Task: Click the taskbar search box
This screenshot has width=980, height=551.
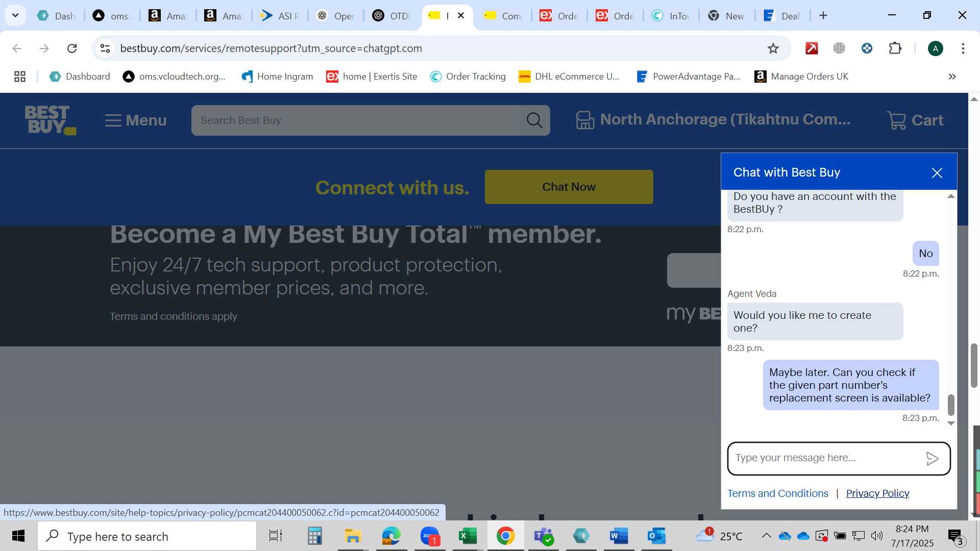Action: (147, 536)
